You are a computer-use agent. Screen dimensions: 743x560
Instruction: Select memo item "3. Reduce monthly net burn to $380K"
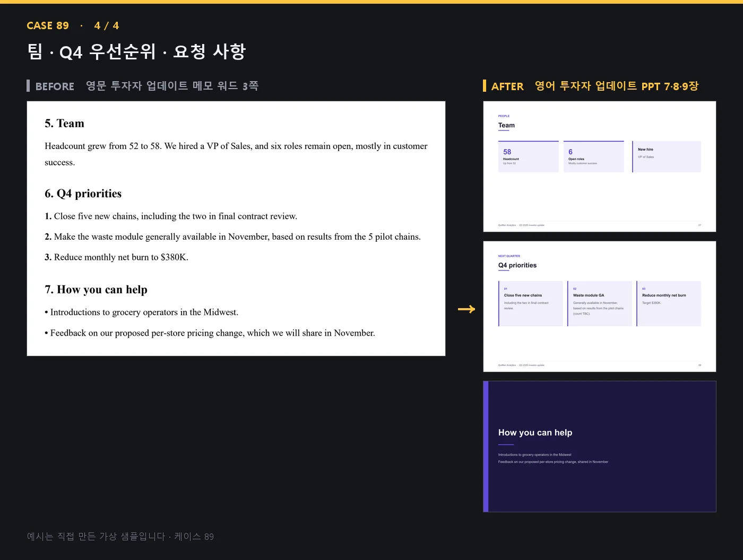[x=116, y=257]
